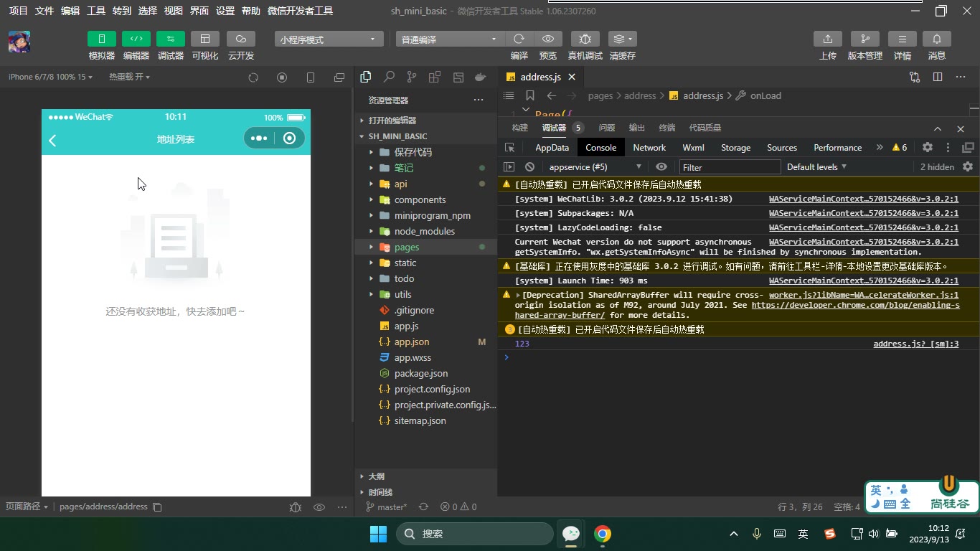Expand the components folder
This screenshot has height=551, width=980.
(x=428, y=199)
